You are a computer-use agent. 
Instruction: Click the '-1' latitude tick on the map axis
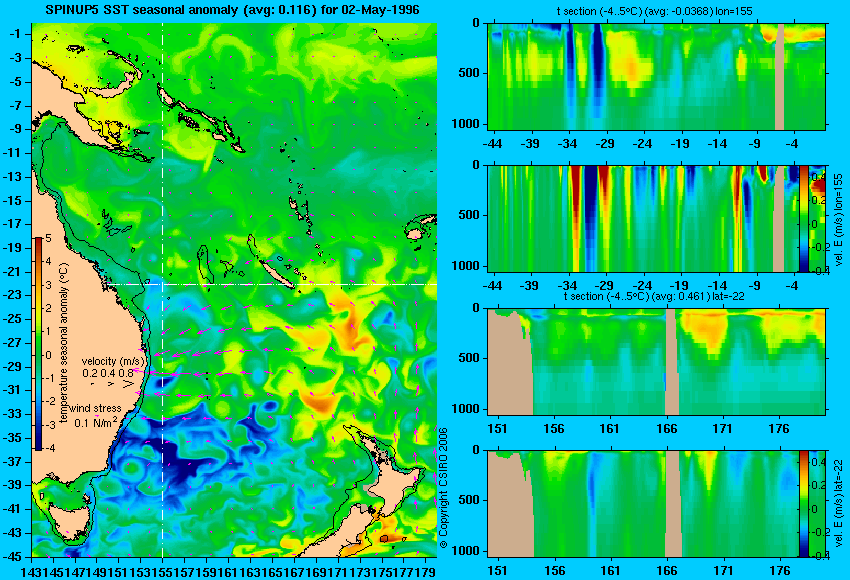click(16, 34)
